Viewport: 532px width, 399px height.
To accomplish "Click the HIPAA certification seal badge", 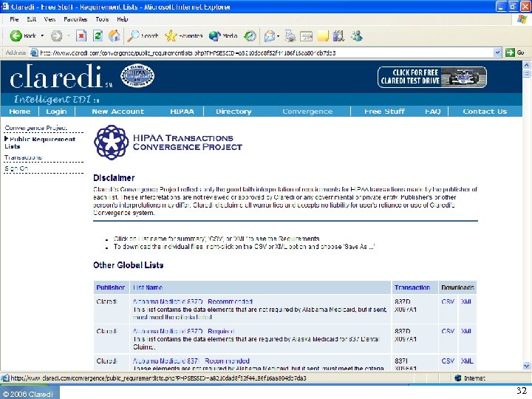I will click(x=137, y=75).
